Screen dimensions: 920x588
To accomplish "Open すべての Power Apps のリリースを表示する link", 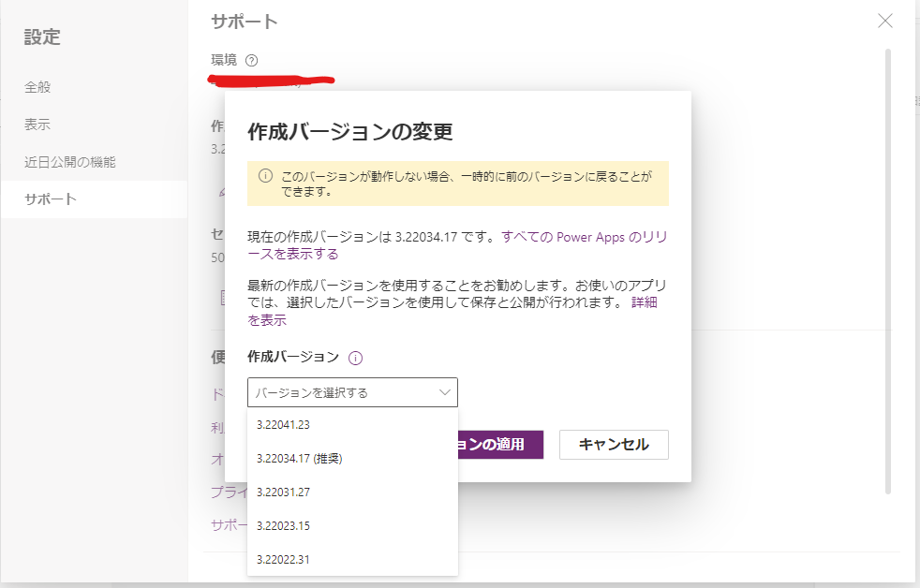I will pyautogui.click(x=457, y=245).
